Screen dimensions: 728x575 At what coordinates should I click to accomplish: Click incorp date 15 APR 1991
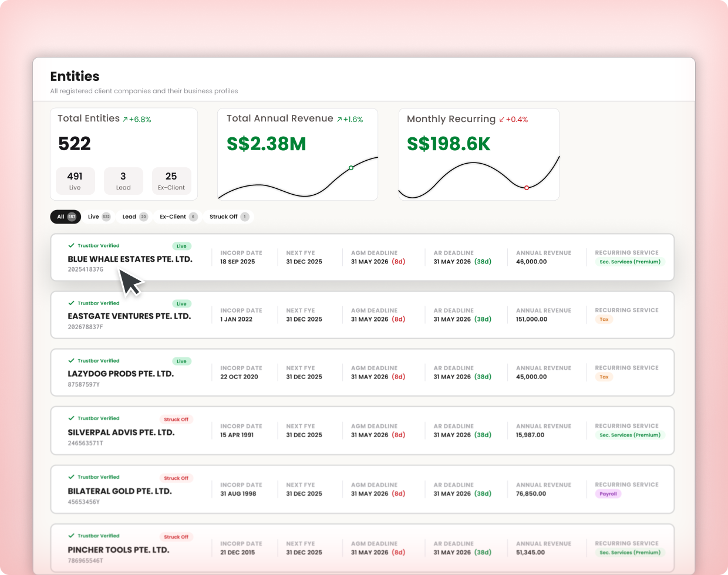tap(237, 435)
